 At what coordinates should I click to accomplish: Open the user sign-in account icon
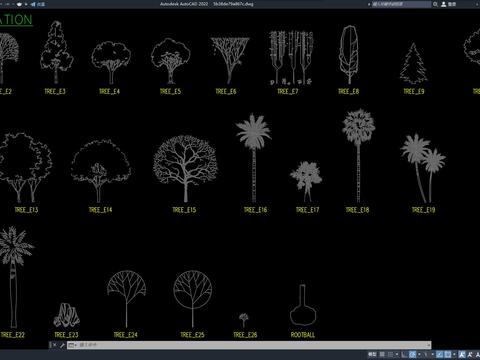tap(444, 4)
